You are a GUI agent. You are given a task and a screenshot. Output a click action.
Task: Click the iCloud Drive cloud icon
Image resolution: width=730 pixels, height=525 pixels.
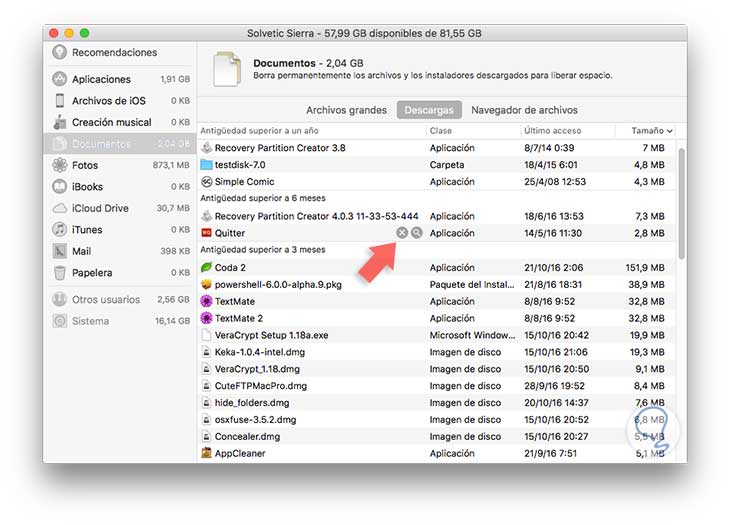(x=60, y=208)
